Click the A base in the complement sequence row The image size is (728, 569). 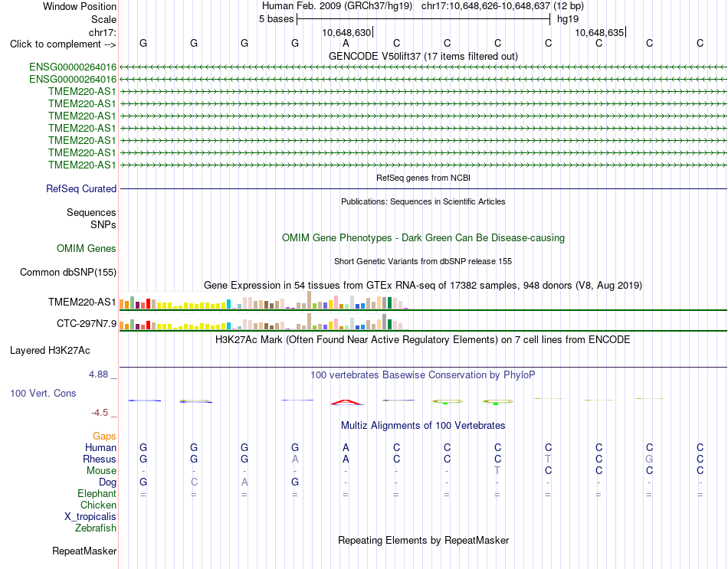346,43
